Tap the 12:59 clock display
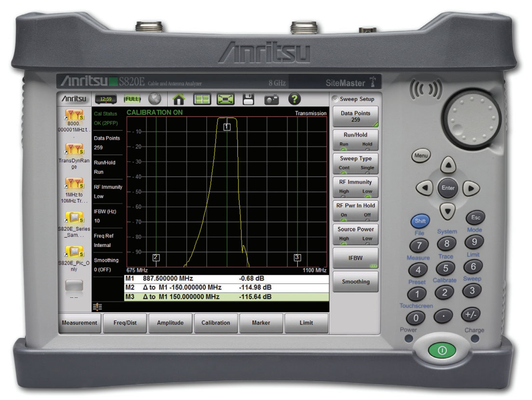Image resolution: width=532 pixels, height=400 pixels. (x=106, y=99)
